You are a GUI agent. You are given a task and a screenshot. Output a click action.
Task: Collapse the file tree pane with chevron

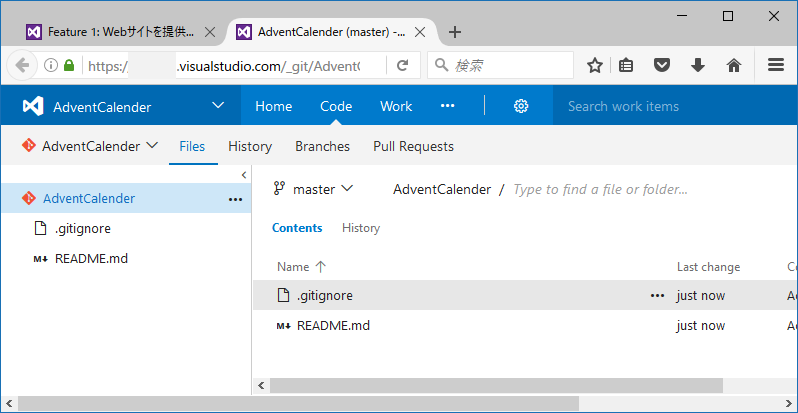pyautogui.click(x=244, y=175)
